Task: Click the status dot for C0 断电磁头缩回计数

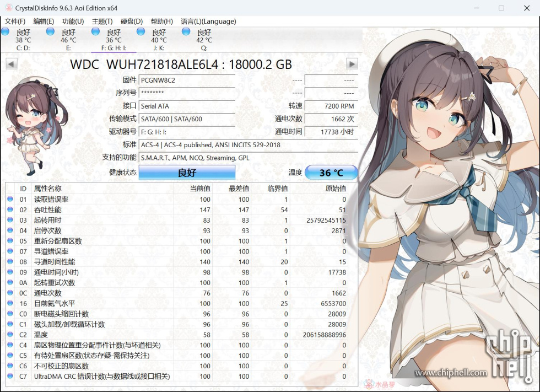Action: click(x=10, y=314)
